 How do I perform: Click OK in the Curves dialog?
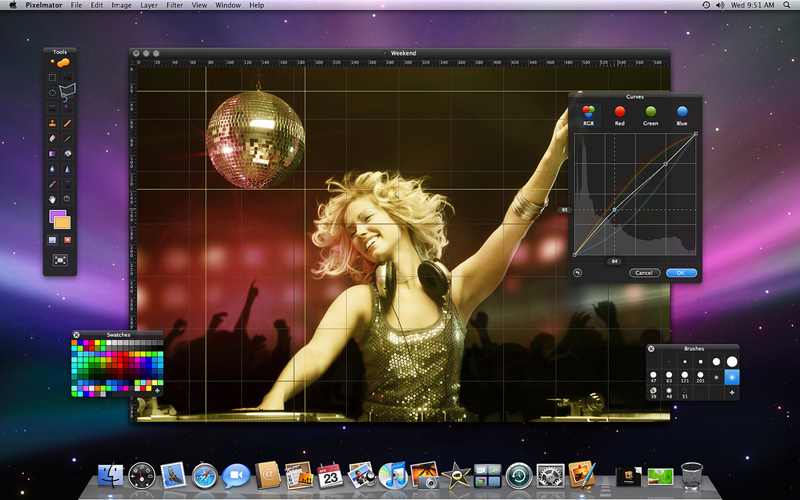[680, 272]
